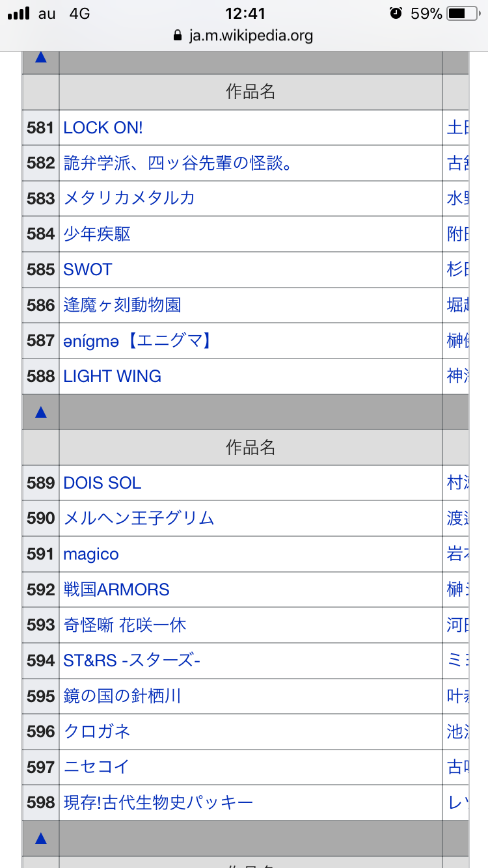Viewport: 488px width, 868px height.
Task: Open the ST&RS -スターズ- link
Action: coord(131,660)
